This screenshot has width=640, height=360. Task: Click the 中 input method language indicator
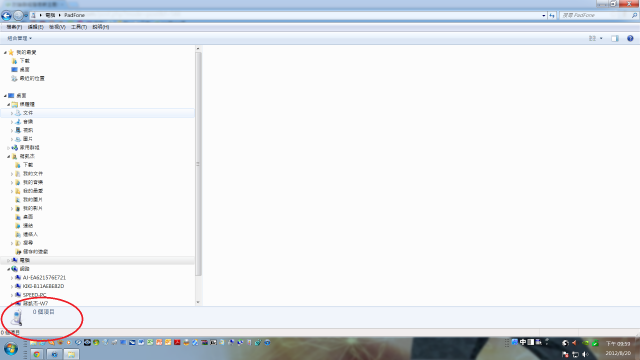[523, 342]
